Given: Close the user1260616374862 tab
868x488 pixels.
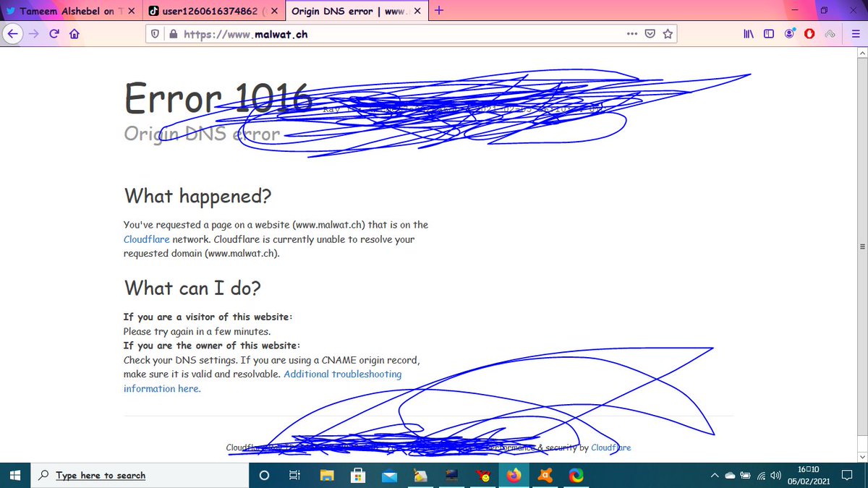Looking at the screenshot, I should tap(274, 12).
